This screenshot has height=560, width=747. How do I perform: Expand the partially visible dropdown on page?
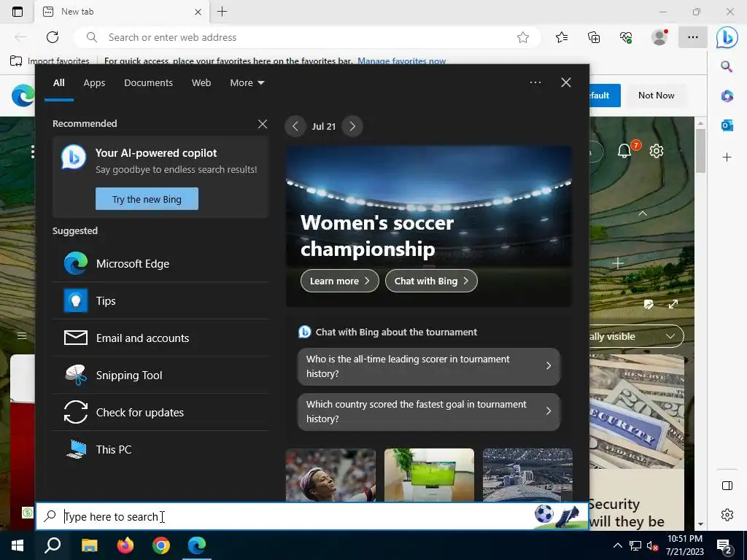click(x=670, y=337)
